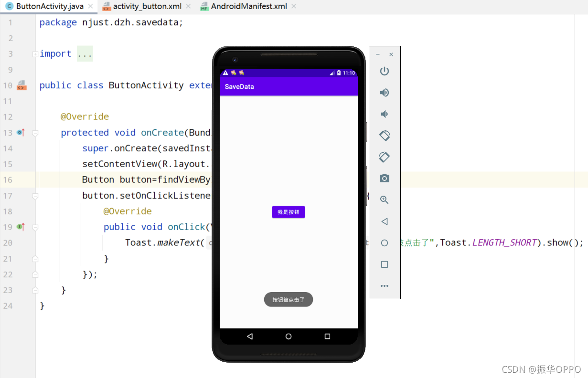The width and height of the screenshot is (588, 378).
Task: Click fold end marker on line 21
Action: click(x=35, y=259)
